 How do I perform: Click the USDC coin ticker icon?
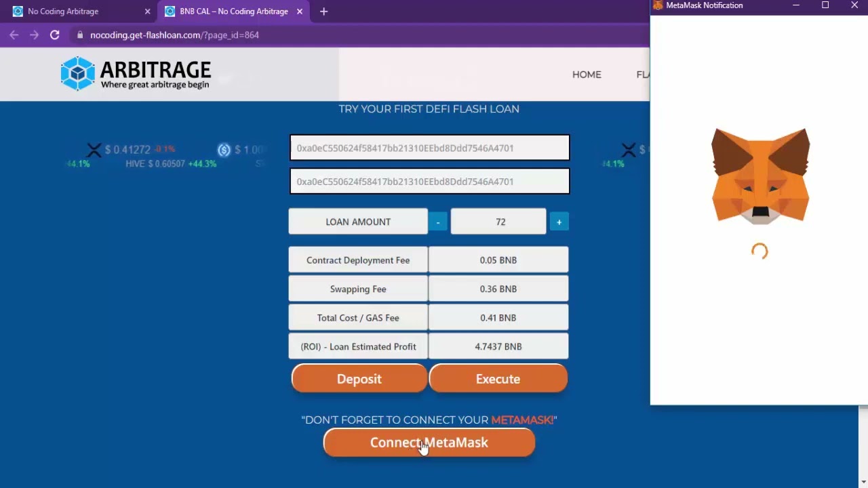tap(224, 150)
